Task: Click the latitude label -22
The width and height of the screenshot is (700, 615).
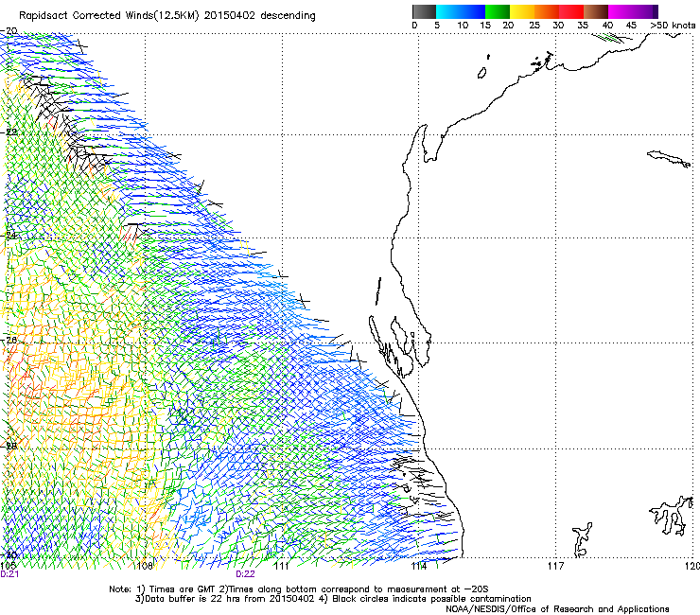Action: tap(9, 132)
